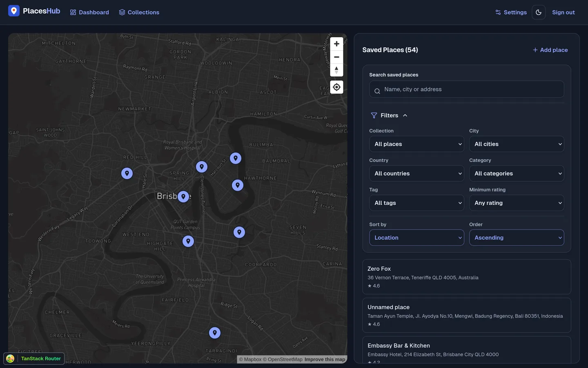
Task: Click Sign out
Action: pyautogui.click(x=563, y=12)
